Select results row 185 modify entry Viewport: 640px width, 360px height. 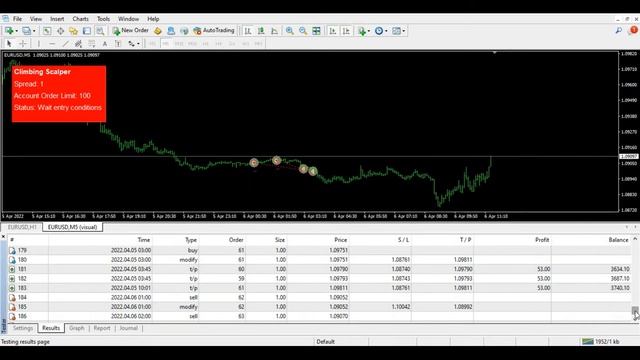pyautogui.click(x=320, y=307)
